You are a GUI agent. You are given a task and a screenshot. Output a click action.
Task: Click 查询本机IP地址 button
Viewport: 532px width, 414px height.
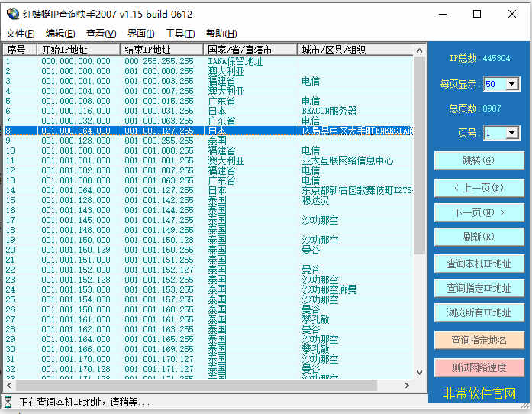(479, 264)
